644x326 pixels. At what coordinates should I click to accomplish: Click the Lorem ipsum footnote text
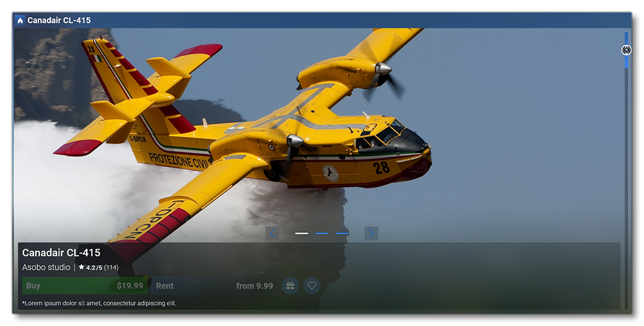point(99,303)
